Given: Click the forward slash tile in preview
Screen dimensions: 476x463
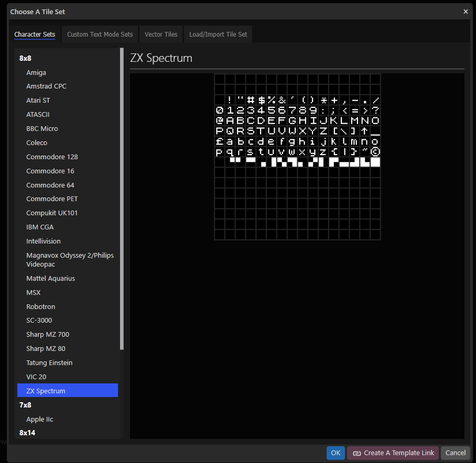Looking at the screenshot, I should point(375,100).
